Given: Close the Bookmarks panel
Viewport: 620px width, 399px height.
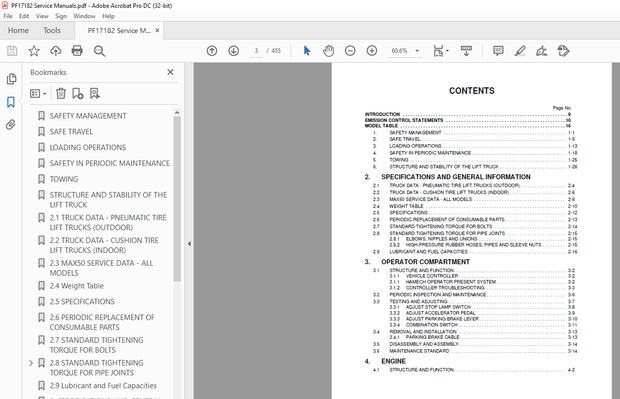Looking at the screenshot, I should (170, 72).
